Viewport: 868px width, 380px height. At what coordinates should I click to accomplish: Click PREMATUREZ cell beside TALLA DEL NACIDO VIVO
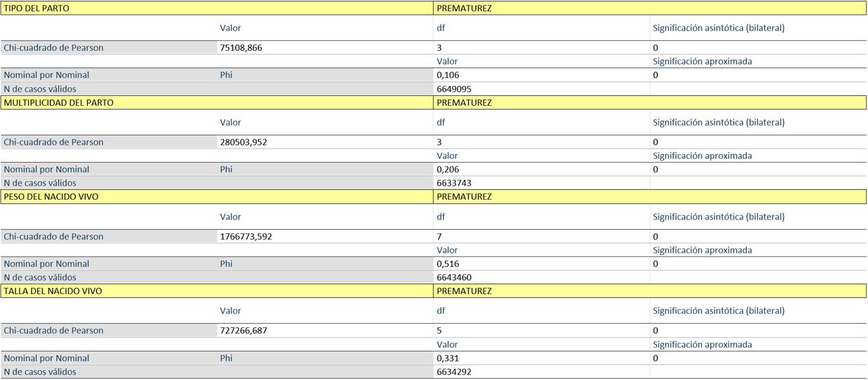pos(464,291)
